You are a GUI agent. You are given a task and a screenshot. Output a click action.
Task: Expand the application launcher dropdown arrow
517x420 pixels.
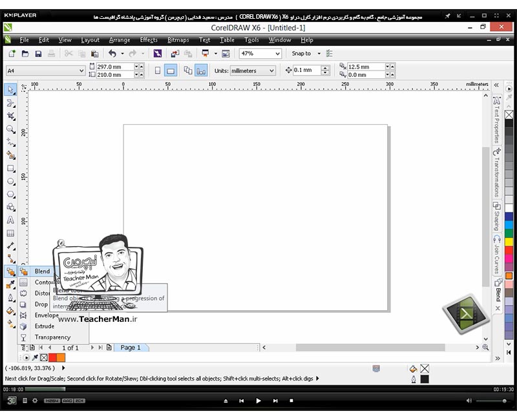tap(216, 54)
